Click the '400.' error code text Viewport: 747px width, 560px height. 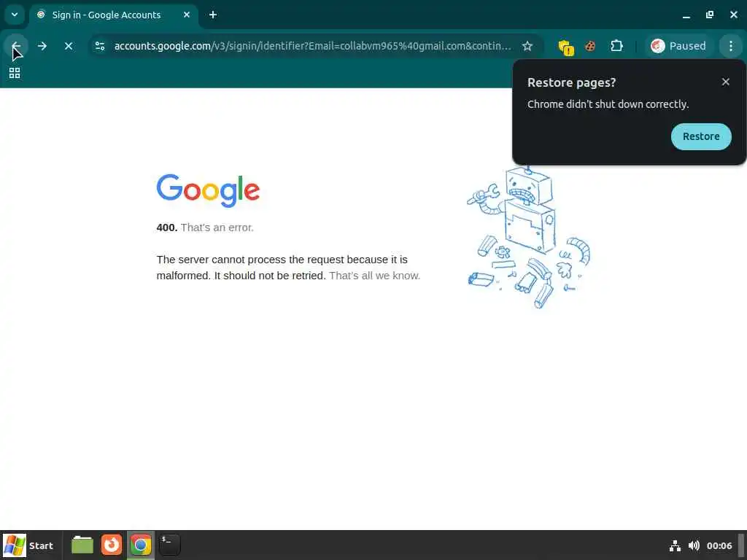point(167,227)
